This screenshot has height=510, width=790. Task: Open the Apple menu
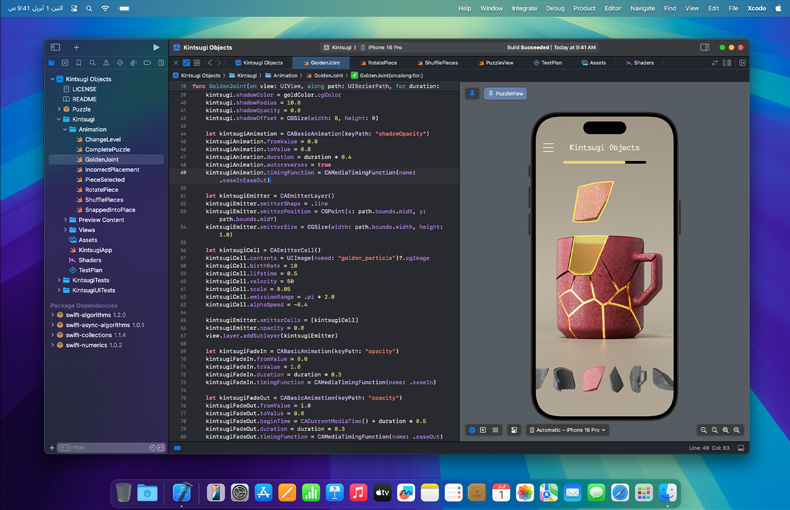point(778,8)
